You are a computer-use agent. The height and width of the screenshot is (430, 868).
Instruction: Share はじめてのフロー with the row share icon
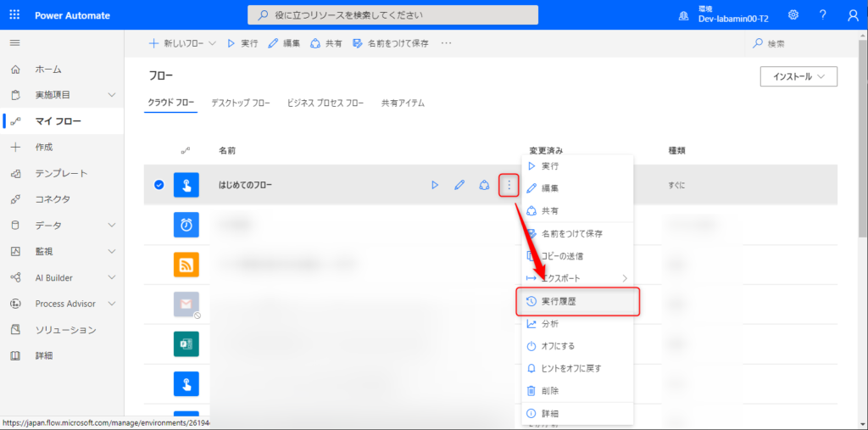pos(484,185)
